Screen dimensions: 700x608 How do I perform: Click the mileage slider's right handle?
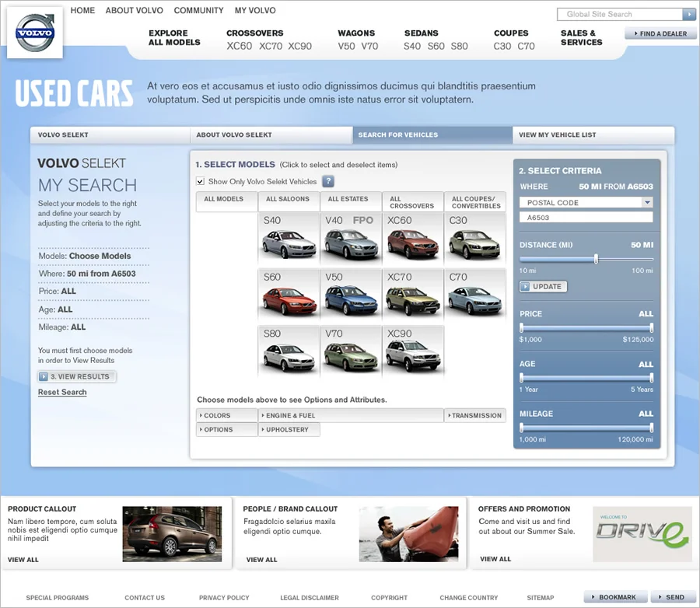point(651,428)
